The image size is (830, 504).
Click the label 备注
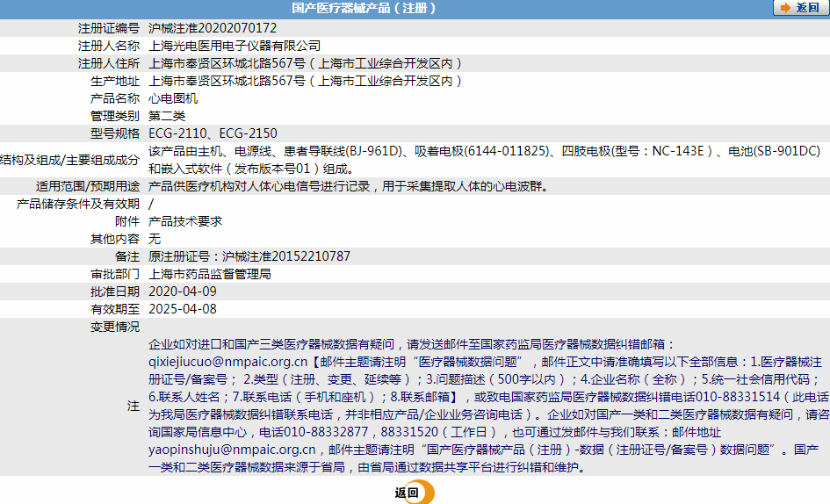pyautogui.click(x=127, y=256)
